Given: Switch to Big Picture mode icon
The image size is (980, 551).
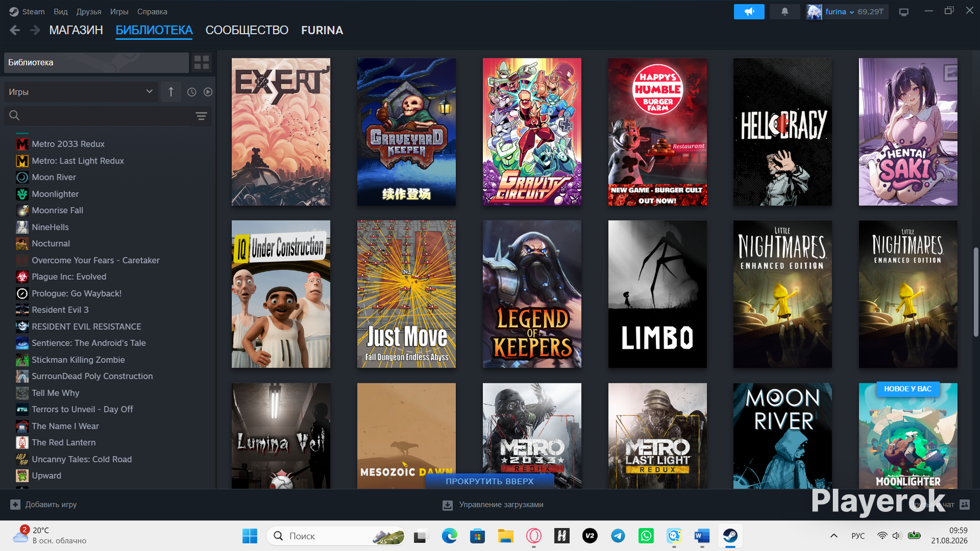Looking at the screenshot, I should pos(904,12).
